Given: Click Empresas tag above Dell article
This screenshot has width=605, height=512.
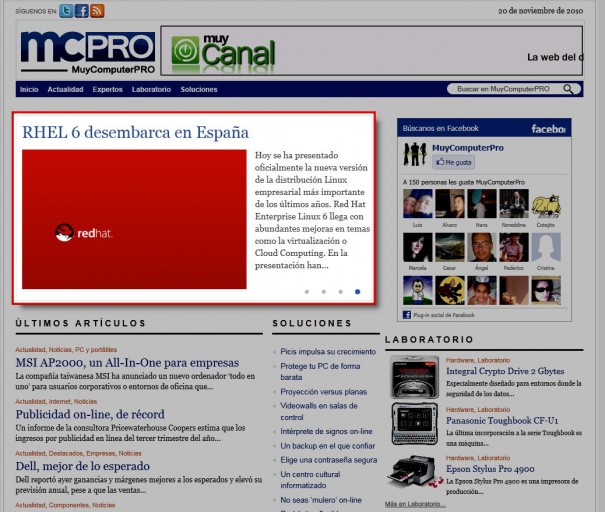Looking at the screenshot, I should point(101,453).
